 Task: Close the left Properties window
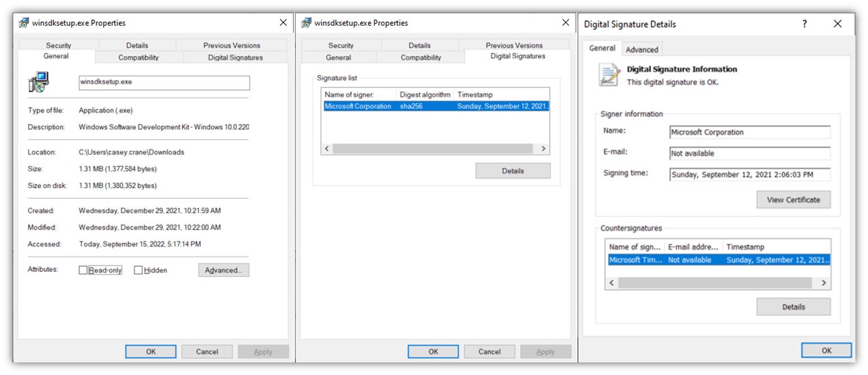(x=283, y=23)
